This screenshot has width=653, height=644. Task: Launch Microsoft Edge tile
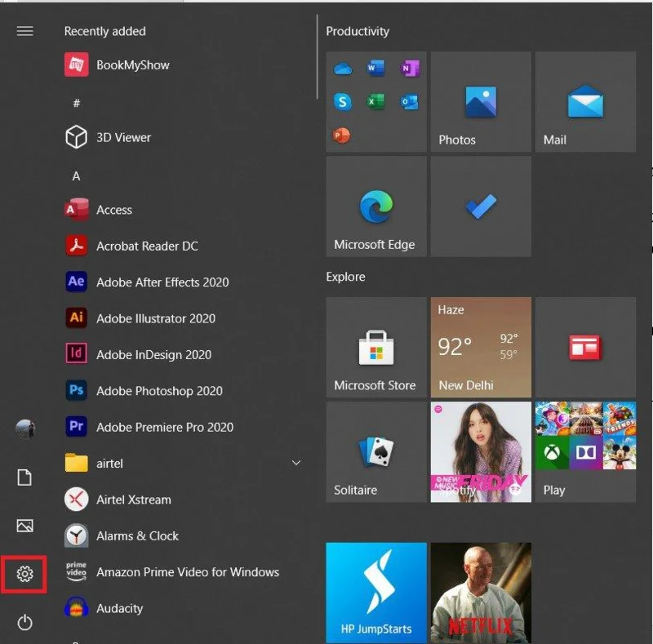(376, 207)
